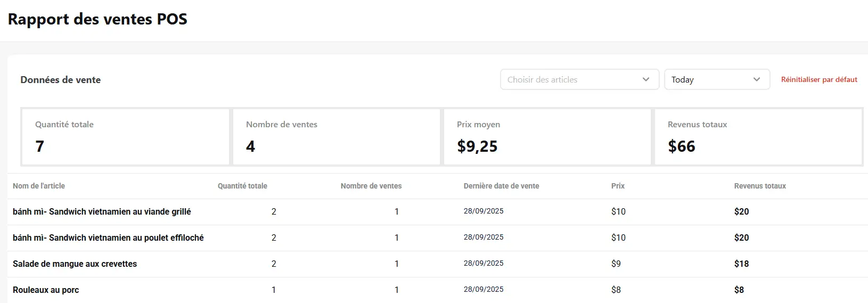Image resolution: width=868 pixels, height=303 pixels.
Task: Select 'Salade de mangue aux crevettes' row
Action: click(438, 264)
